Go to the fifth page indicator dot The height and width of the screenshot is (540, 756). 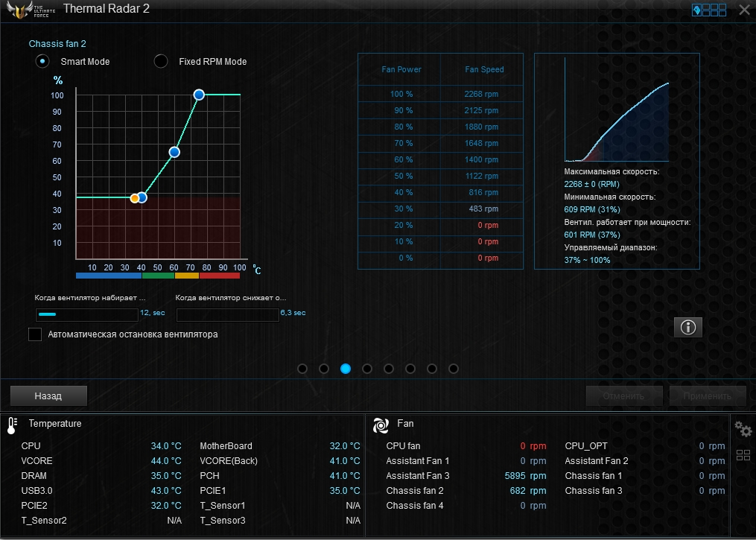[x=389, y=369]
